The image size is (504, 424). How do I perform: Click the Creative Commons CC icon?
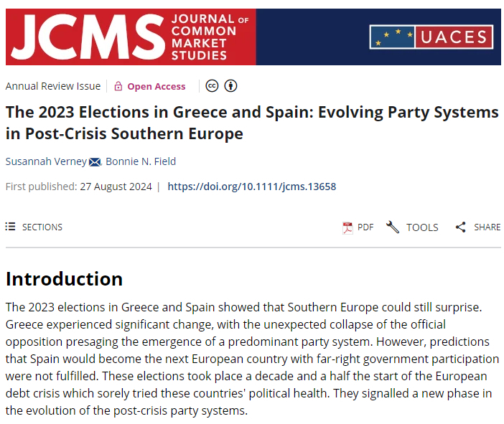(x=212, y=86)
